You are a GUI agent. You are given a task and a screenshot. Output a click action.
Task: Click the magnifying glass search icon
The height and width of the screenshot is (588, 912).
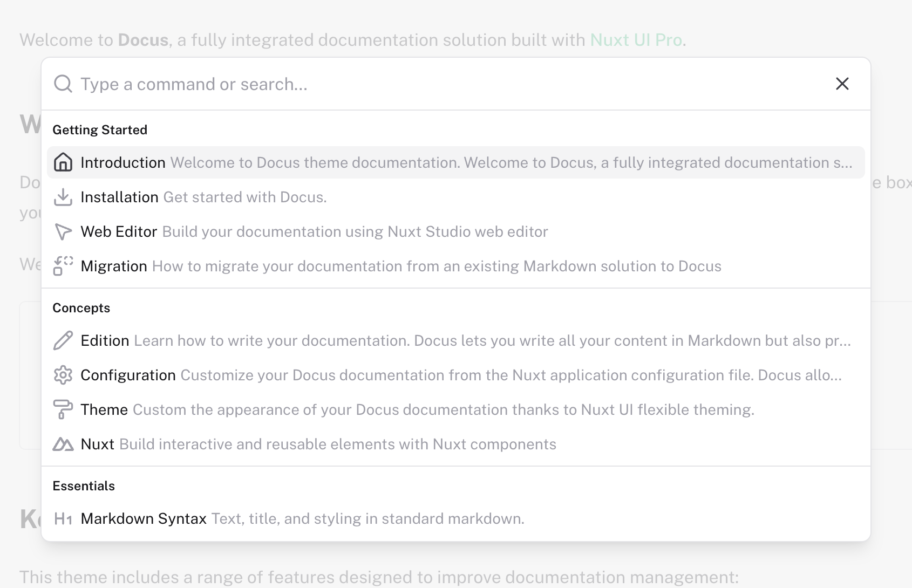(x=63, y=84)
